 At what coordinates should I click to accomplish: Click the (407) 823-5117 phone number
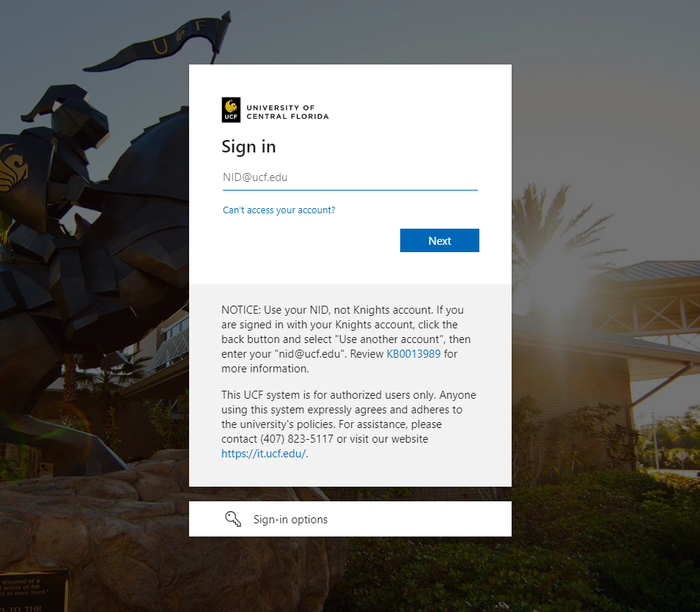click(x=297, y=439)
